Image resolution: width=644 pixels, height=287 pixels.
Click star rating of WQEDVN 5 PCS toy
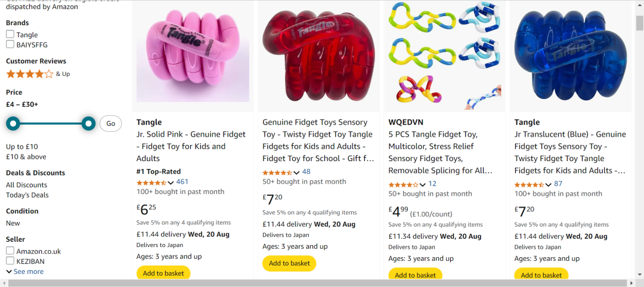pos(404,184)
